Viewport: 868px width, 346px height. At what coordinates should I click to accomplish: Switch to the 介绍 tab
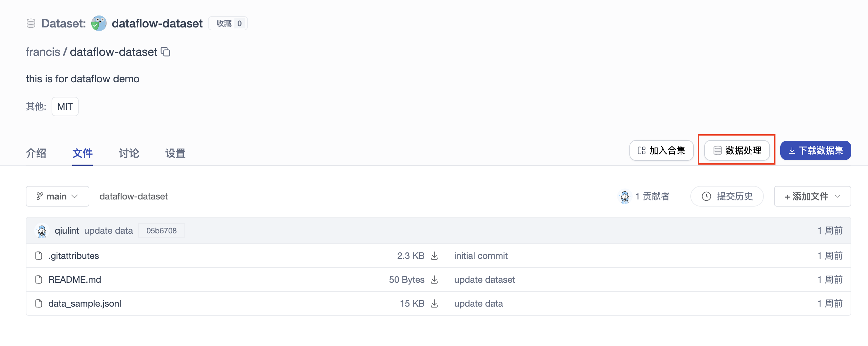click(36, 153)
